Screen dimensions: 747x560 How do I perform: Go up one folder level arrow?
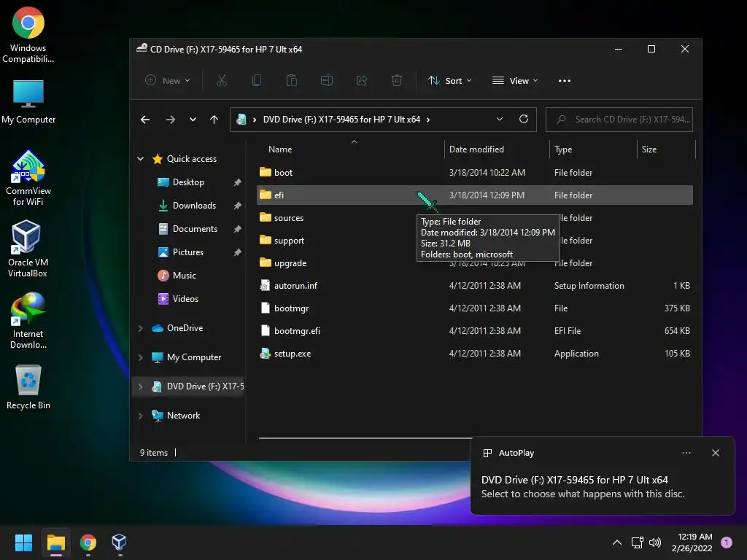tap(214, 120)
